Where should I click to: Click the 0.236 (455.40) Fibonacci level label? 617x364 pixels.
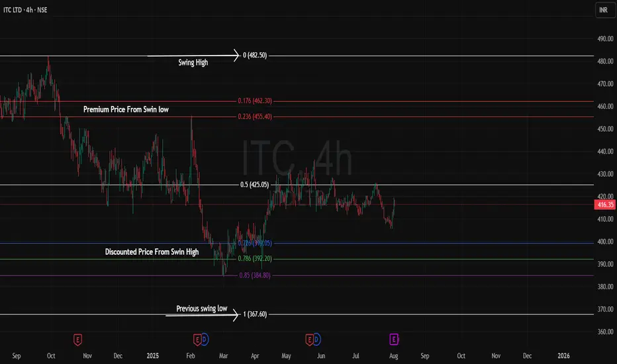pos(255,116)
